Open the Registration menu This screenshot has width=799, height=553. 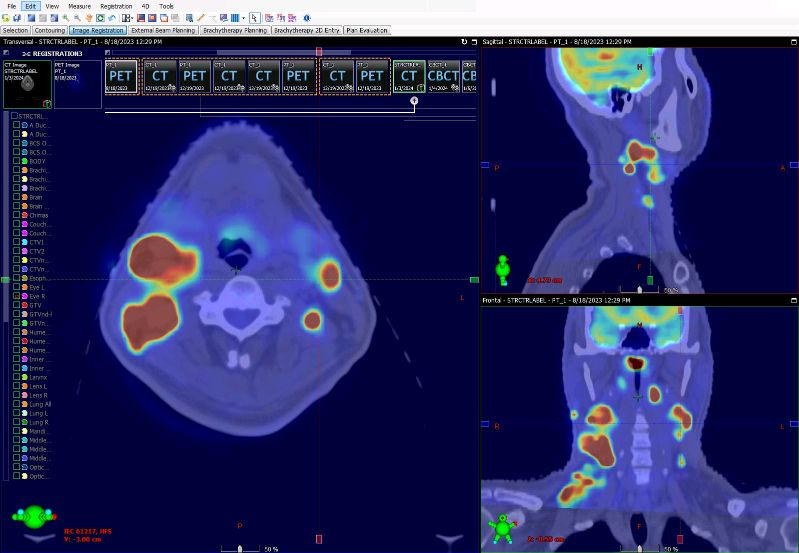click(115, 6)
